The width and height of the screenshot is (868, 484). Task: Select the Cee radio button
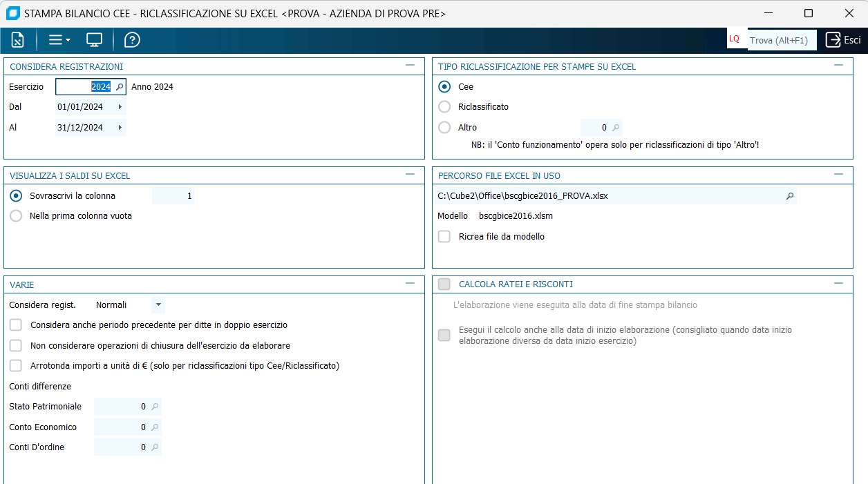click(x=445, y=87)
